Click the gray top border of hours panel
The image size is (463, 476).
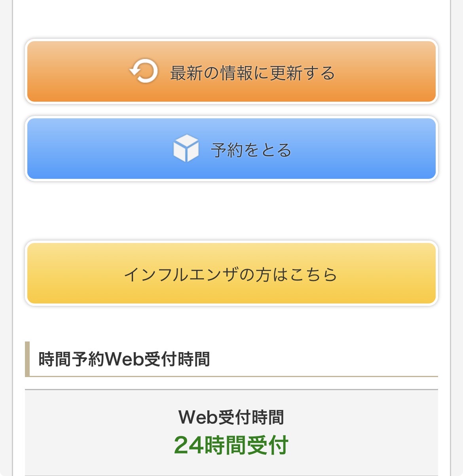[x=231, y=390]
